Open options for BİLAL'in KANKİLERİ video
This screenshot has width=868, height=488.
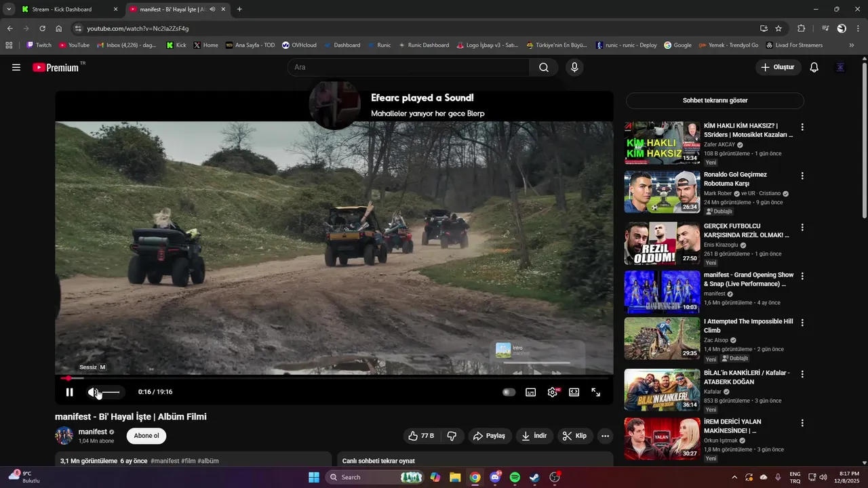click(802, 374)
